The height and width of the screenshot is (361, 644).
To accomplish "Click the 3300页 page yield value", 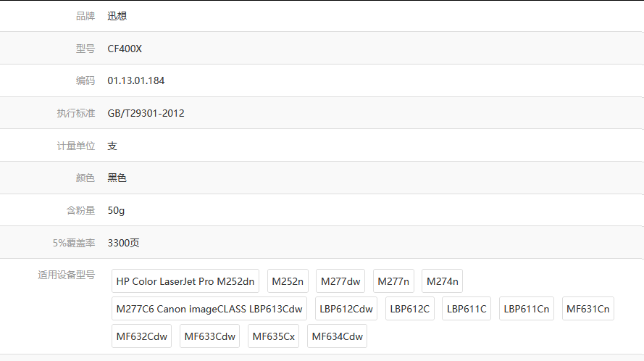I will coord(123,243).
